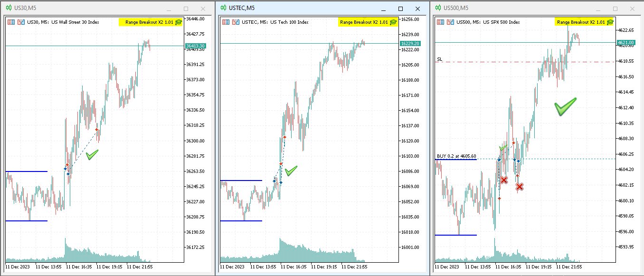Viewport: 644px width, 276px height.
Task: Click the expert advisor hat icon in US30 chart
Action: tap(179, 22)
